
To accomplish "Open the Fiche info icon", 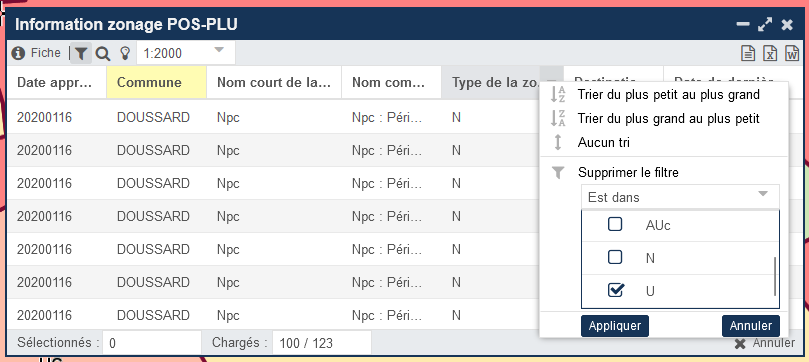I will pos(18,53).
